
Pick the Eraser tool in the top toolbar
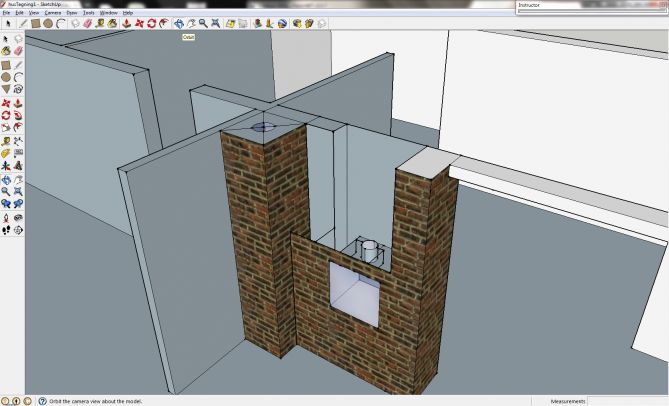click(x=87, y=23)
